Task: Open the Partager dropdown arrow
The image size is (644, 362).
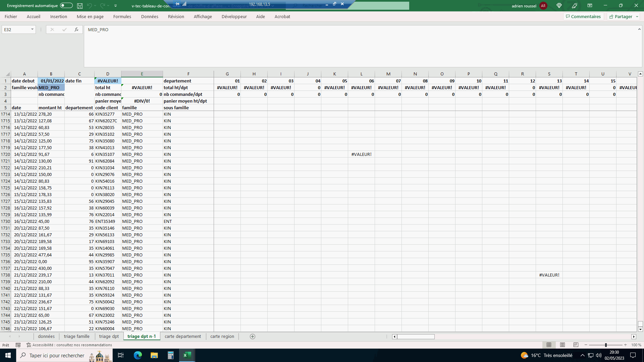Action: (637, 16)
